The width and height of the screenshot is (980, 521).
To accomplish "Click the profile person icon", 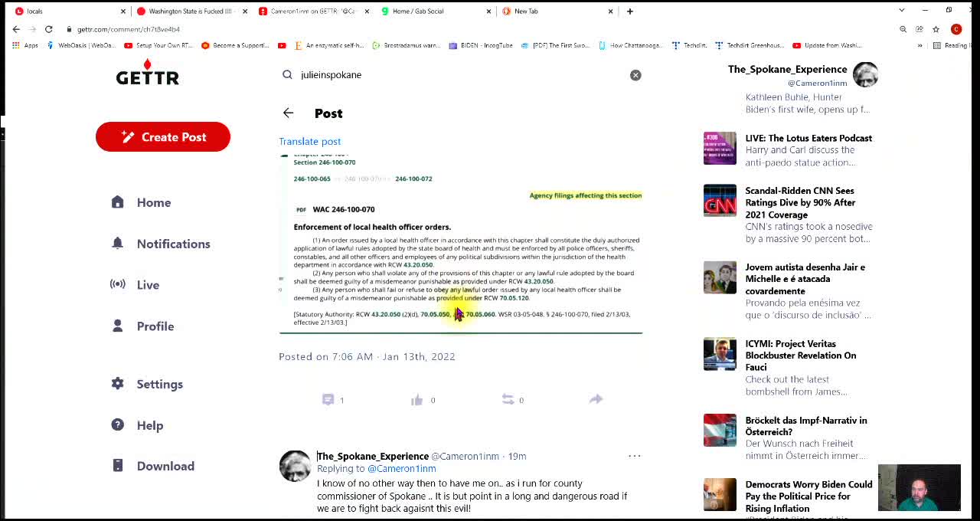I will 117,326.
